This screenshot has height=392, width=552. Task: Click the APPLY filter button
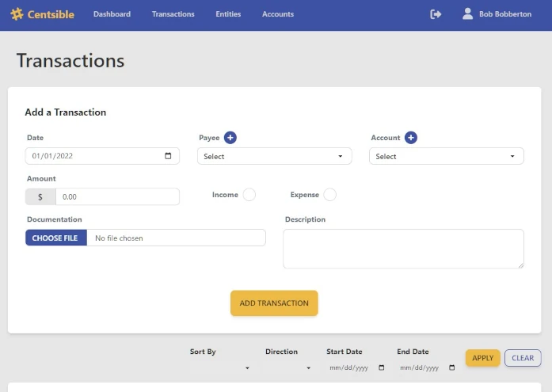tap(482, 358)
